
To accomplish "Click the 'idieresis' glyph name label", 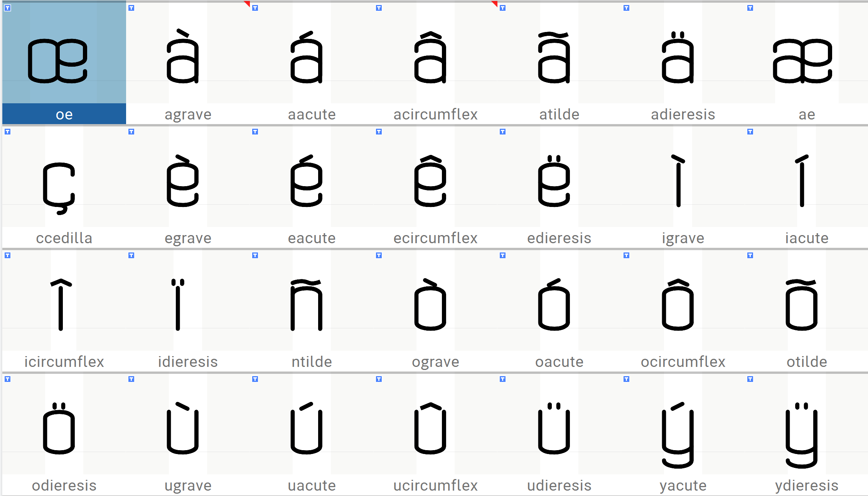I will click(x=188, y=362).
